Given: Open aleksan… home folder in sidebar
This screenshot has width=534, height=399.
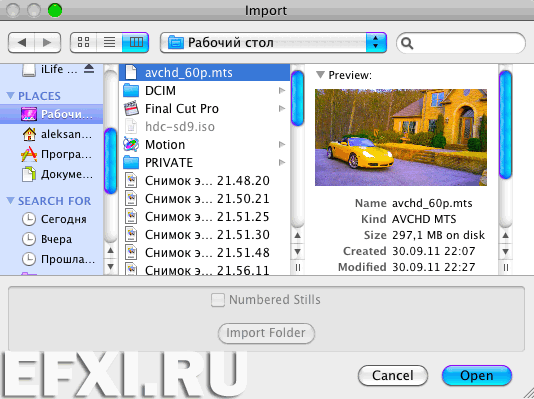Looking at the screenshot, I should 51,134.
